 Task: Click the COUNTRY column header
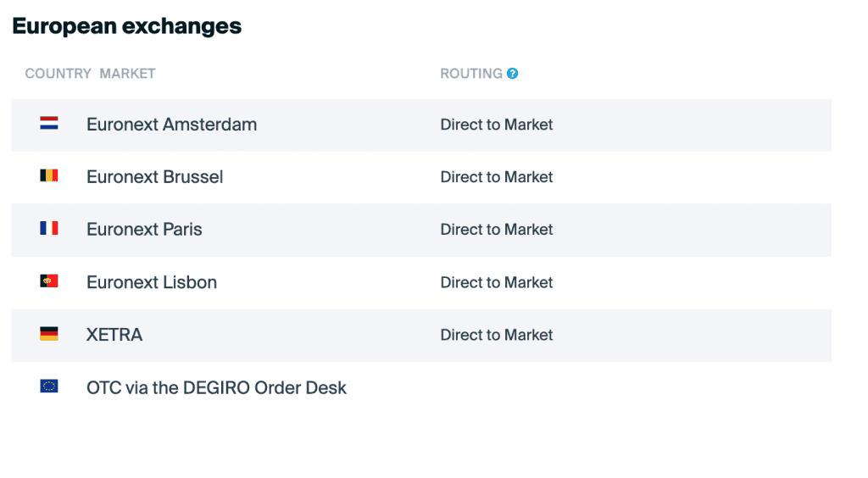point(58,74)
